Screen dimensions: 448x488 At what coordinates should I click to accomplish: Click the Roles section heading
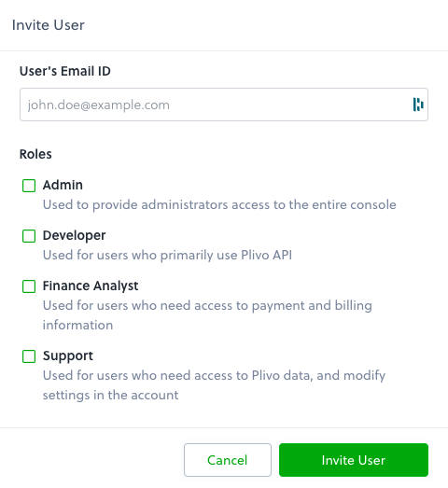35,154
